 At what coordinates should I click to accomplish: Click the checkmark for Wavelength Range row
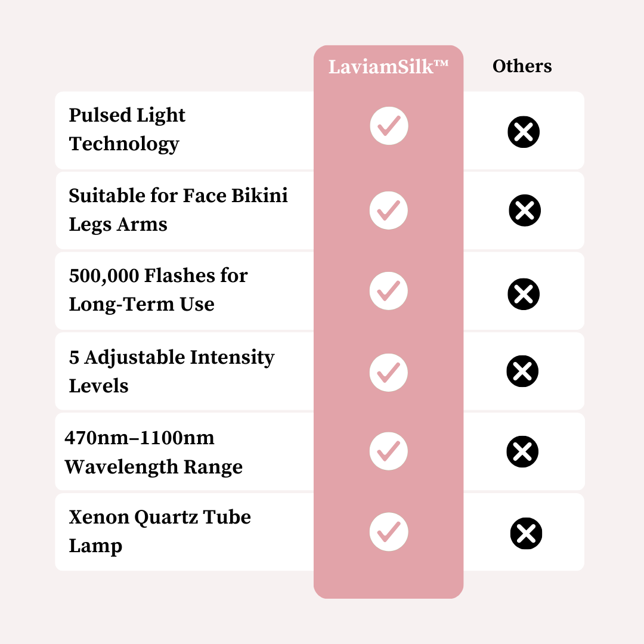click(389, 451)
